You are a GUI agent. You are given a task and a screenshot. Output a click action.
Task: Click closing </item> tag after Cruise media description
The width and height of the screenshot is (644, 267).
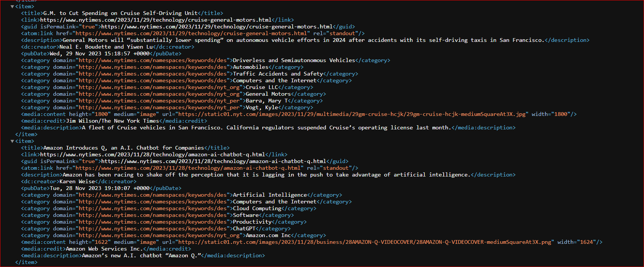coord(26,134)
